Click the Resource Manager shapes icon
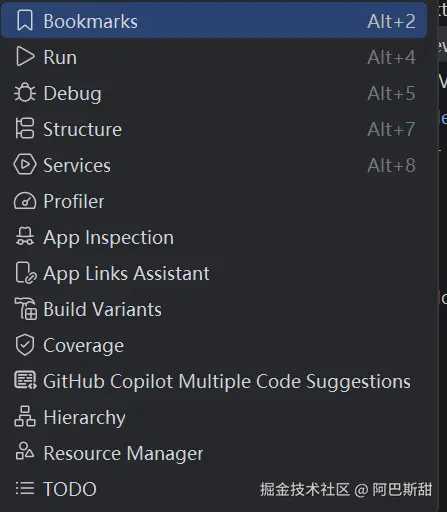447x512 pixels. pyautogui.click(x=25, y=452)
